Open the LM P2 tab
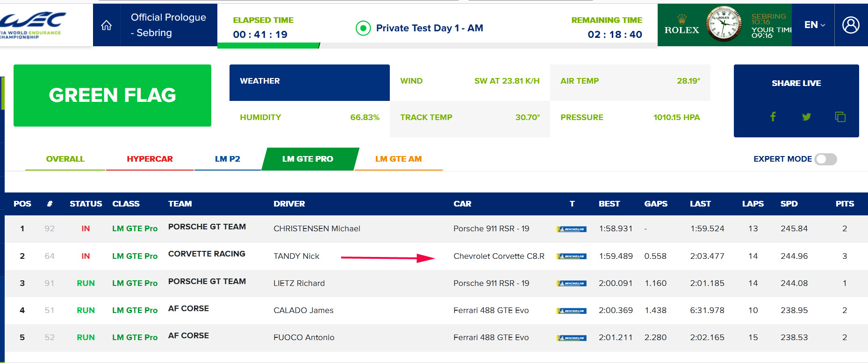This screenshot has width=868, height=363. [227, 159]
